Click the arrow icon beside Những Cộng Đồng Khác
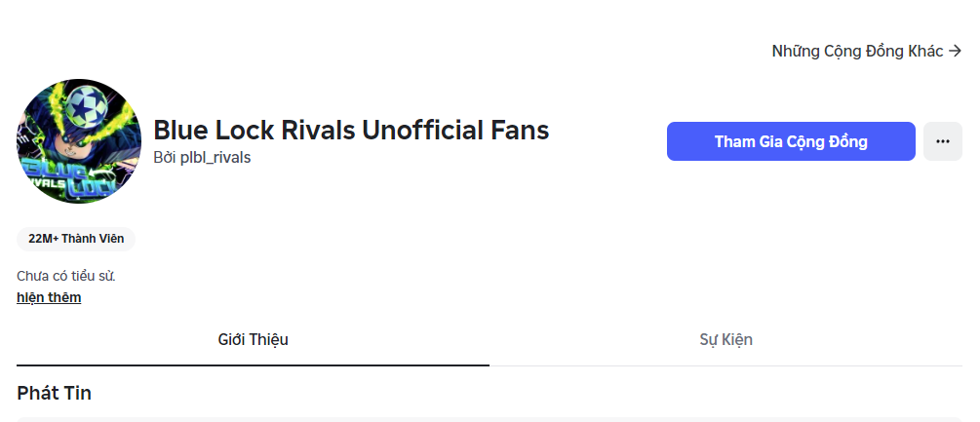 [955, 52]
